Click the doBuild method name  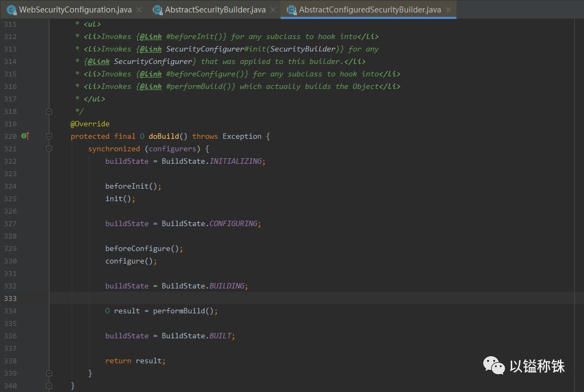(x=164, y=136)
